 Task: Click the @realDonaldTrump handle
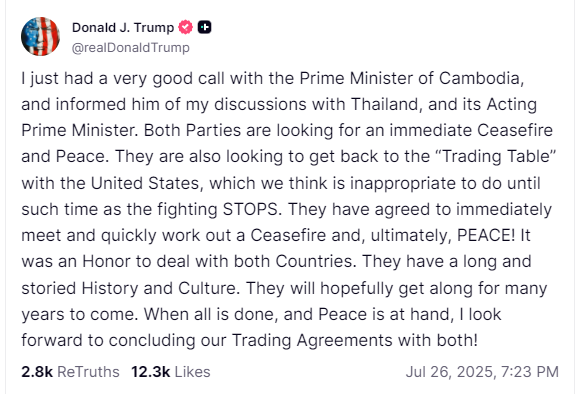click(x=130, y=48)
